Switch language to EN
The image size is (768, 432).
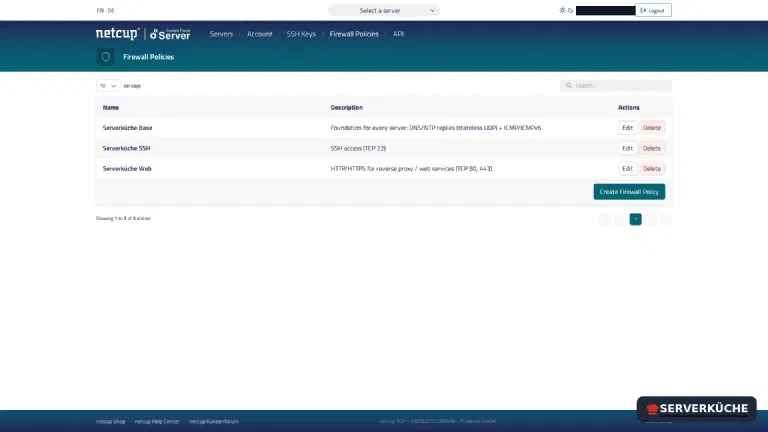[100, 10]
